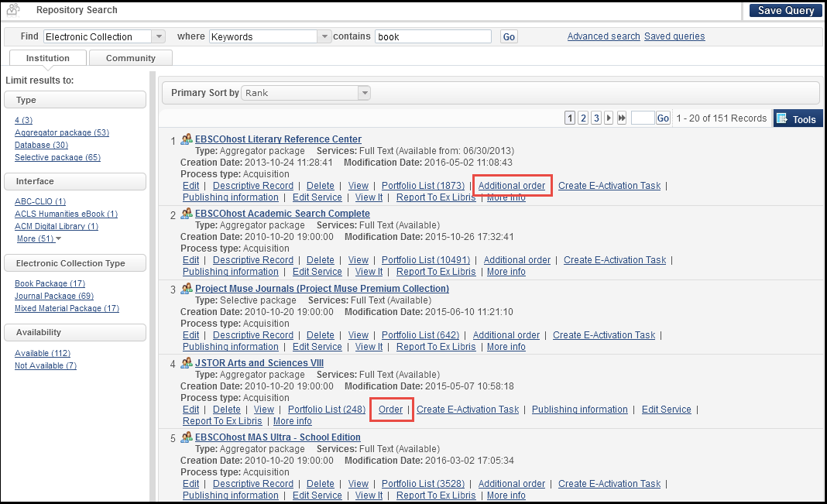Go to the next results page arrow
The height and width of the screenshot is (504, 827).
click(609, 118)
